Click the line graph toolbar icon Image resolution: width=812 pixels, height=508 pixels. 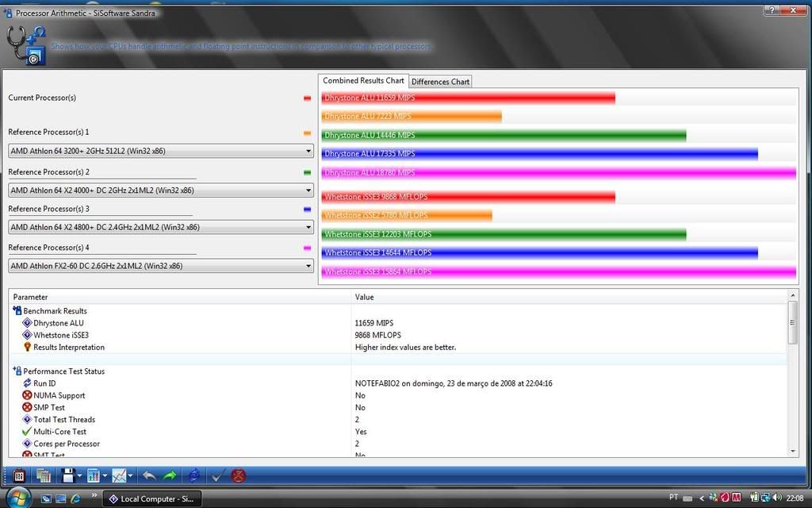[x=119, y=475]
